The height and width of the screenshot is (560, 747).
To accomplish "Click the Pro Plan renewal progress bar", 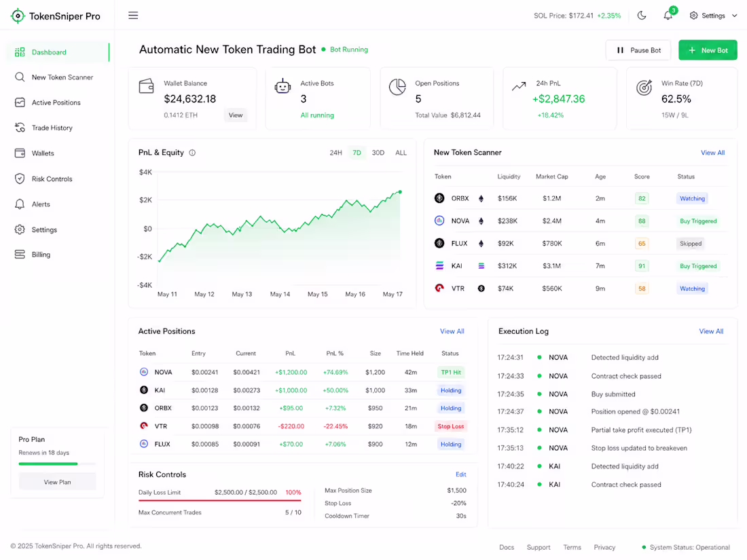I will pos(57,464).
